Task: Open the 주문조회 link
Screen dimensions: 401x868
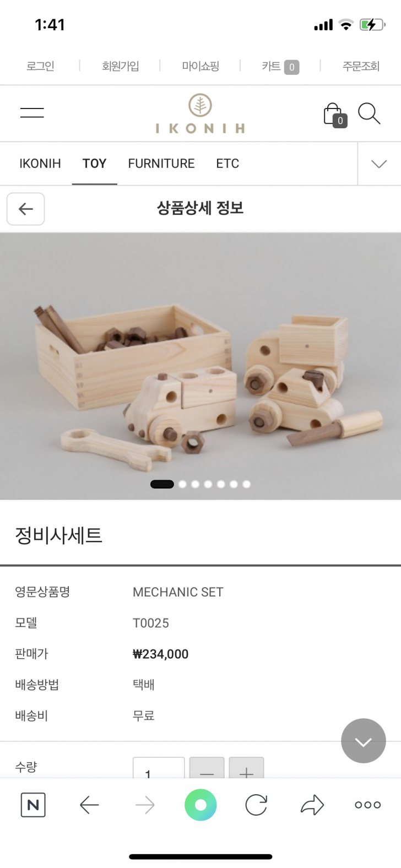Action: 361,66
